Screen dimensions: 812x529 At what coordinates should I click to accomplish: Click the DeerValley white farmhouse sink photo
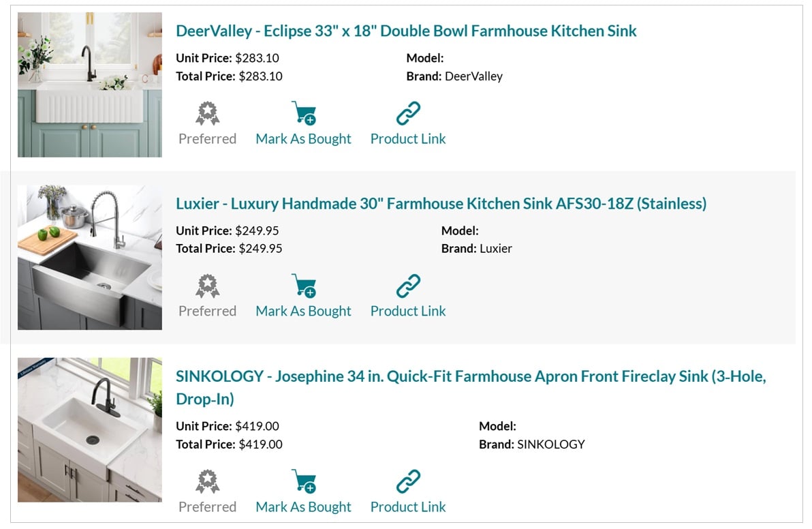pyautogui.click(x=89, y=85)
